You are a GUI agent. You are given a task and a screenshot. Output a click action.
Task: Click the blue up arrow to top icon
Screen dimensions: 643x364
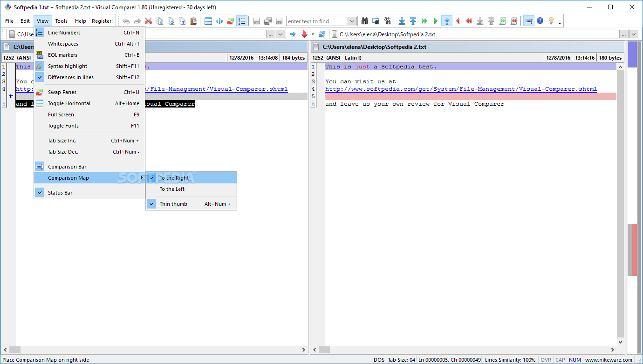(413, 21)
